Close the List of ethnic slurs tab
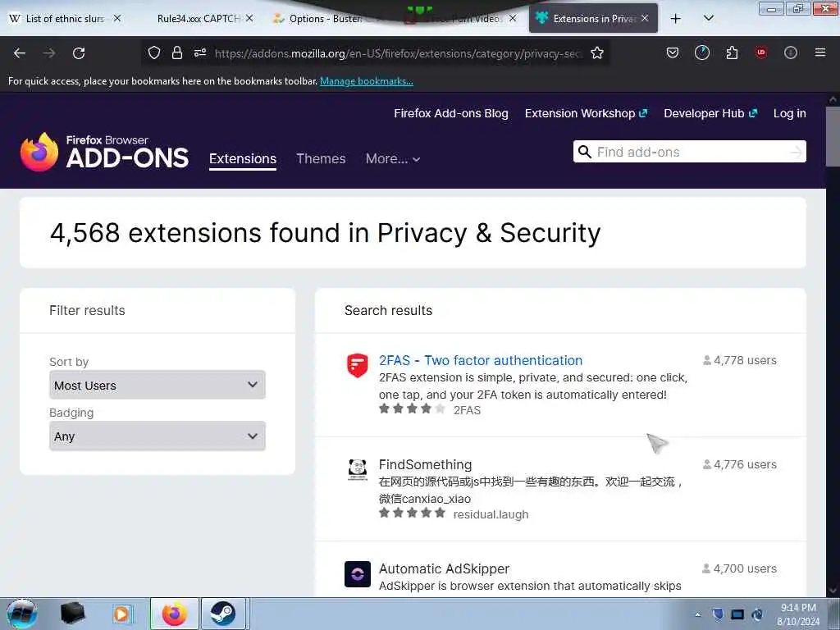 [x=116, y=18]
